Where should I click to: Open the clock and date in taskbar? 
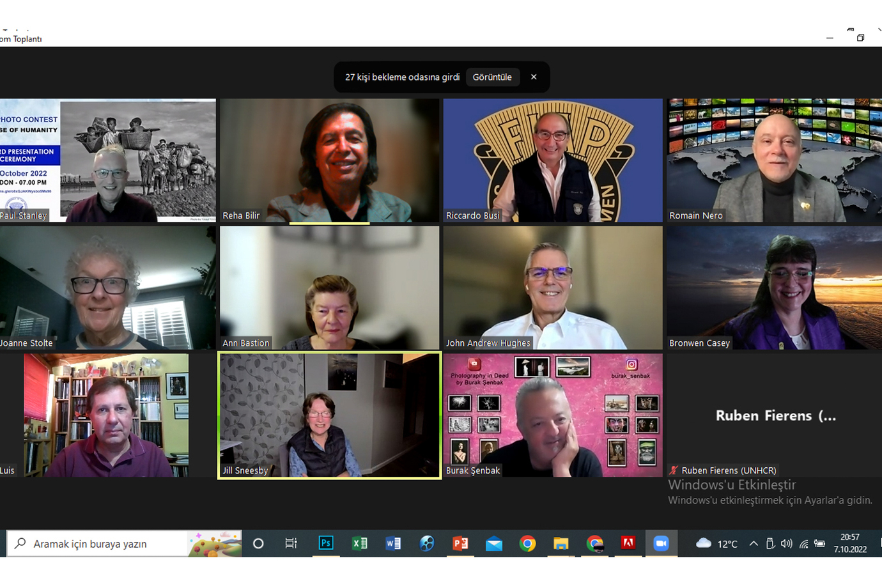[850, 543]
